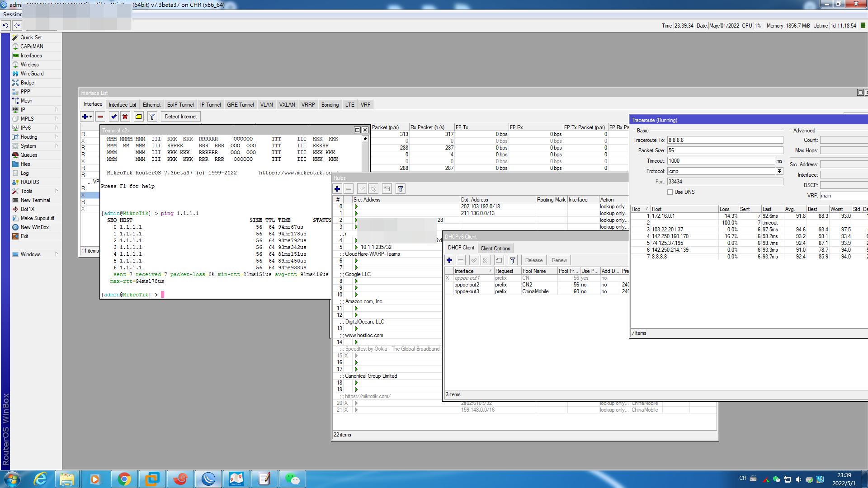Open Quick Set from sidebar
868x488 pixels.
pyautogui.click(x=31, y=38)
